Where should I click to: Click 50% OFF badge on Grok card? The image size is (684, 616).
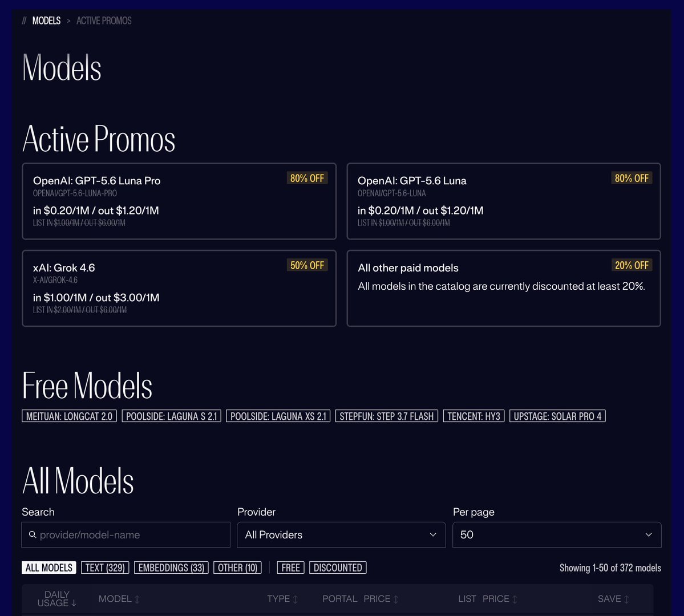pos(307,265)
